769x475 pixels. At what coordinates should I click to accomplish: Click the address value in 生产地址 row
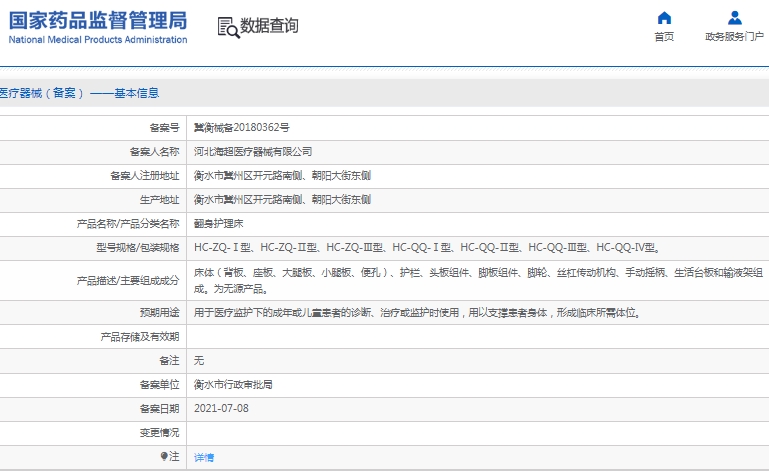click(x=282, y=200)
